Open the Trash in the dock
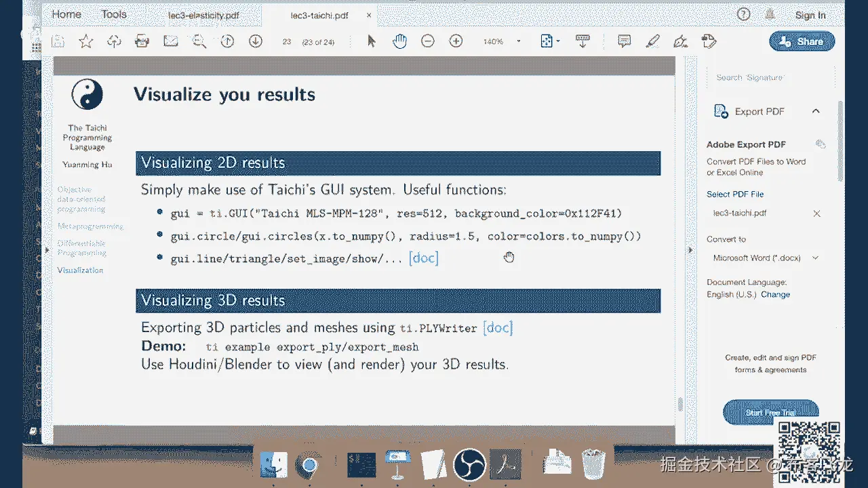The image size is (868, 488). [x=593, y=464]
